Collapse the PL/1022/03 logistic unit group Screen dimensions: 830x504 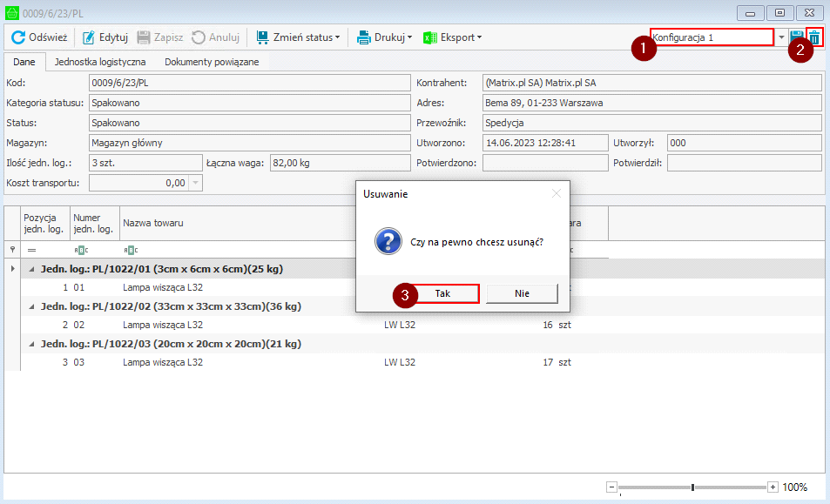pos(32,344)
